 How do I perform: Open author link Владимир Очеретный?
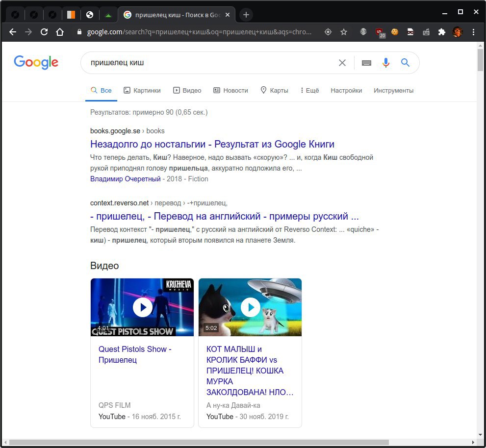pyautogui.click(x=125, y=179)
